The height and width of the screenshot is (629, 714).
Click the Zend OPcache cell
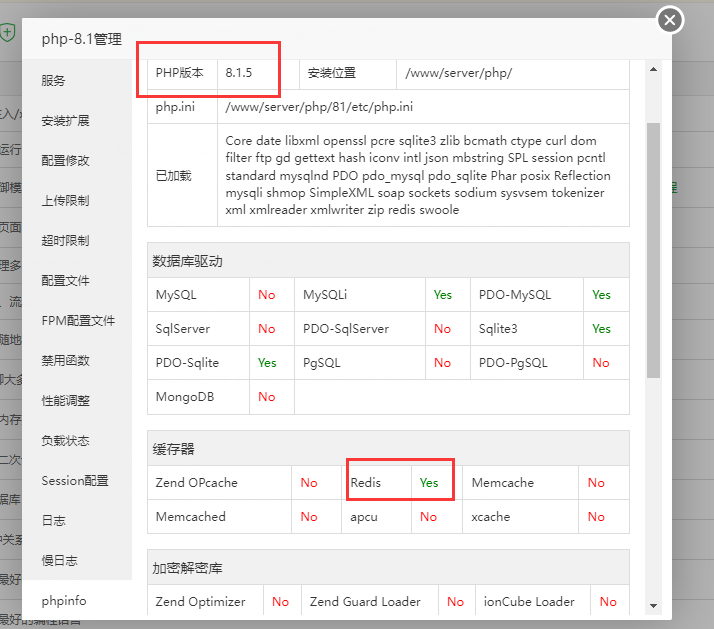point(219,483)
